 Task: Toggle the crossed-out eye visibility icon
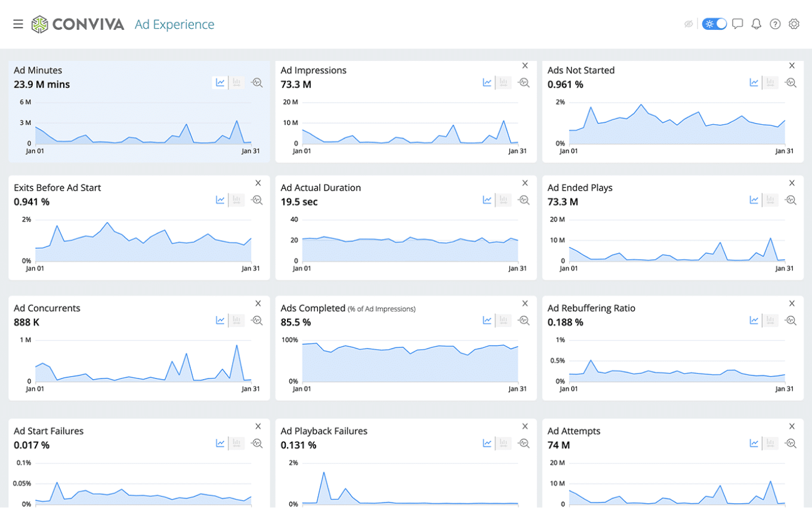pyautogui.click(x=688, y=24)
